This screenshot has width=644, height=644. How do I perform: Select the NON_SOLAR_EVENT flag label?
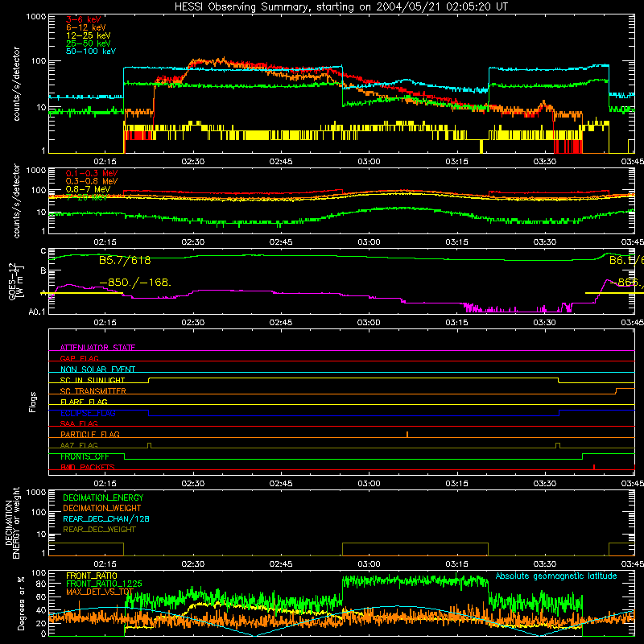point(97,369)
